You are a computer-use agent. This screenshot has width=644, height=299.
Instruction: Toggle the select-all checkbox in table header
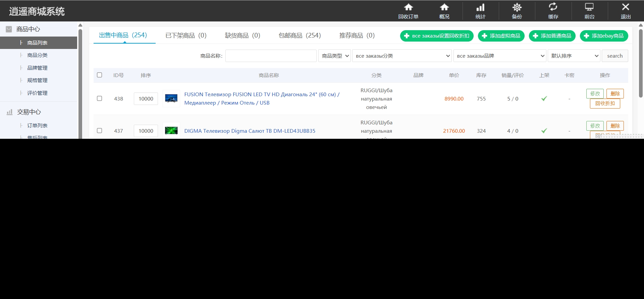click(100, 75)
